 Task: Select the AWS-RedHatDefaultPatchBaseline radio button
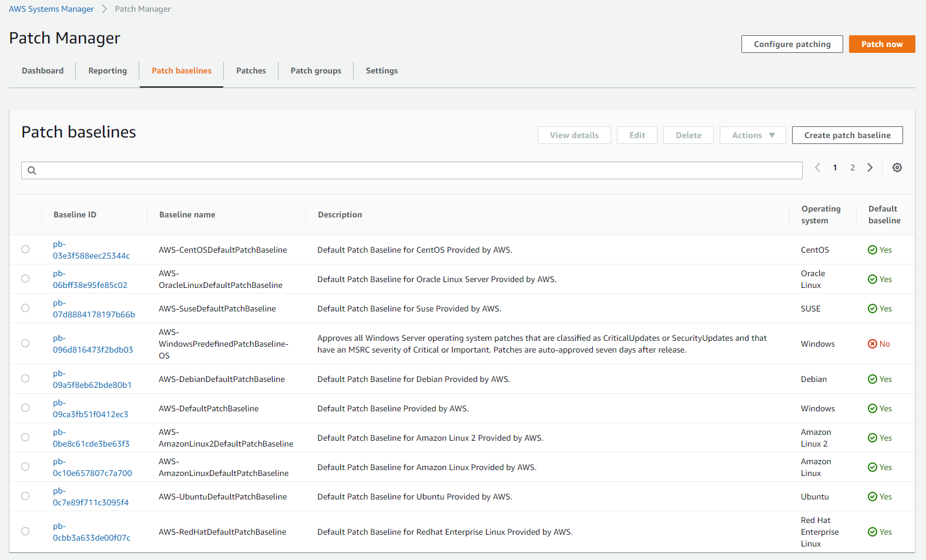pos(25,531)
